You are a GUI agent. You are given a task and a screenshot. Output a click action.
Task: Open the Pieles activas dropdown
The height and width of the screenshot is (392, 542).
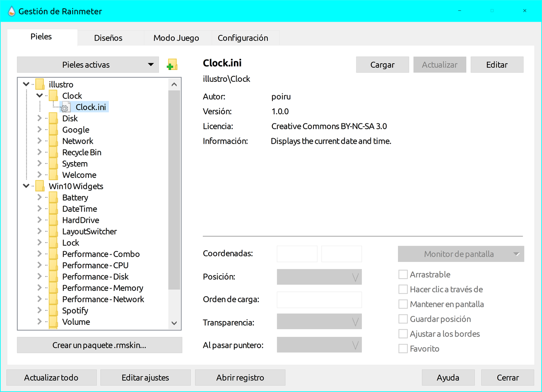(88, 65)
